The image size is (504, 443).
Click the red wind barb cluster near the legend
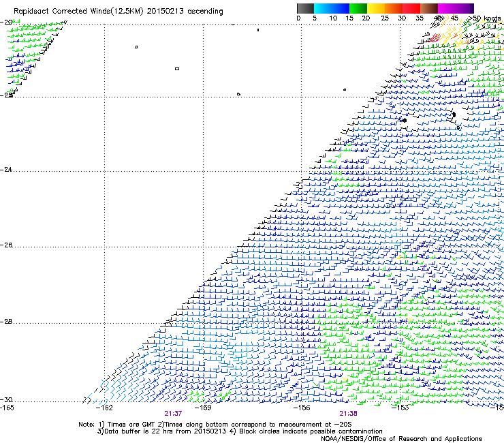(435, 38)
